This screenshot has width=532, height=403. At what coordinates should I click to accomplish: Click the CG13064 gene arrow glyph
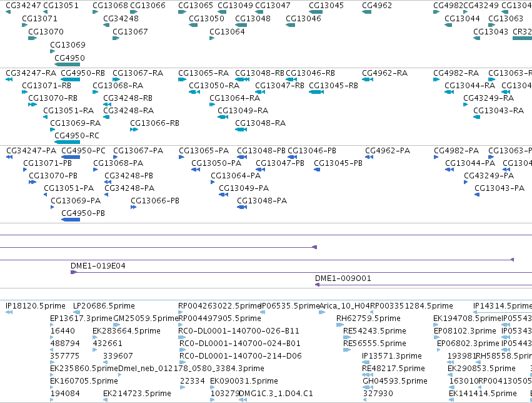pyautogui.click(x=212, y=38)
